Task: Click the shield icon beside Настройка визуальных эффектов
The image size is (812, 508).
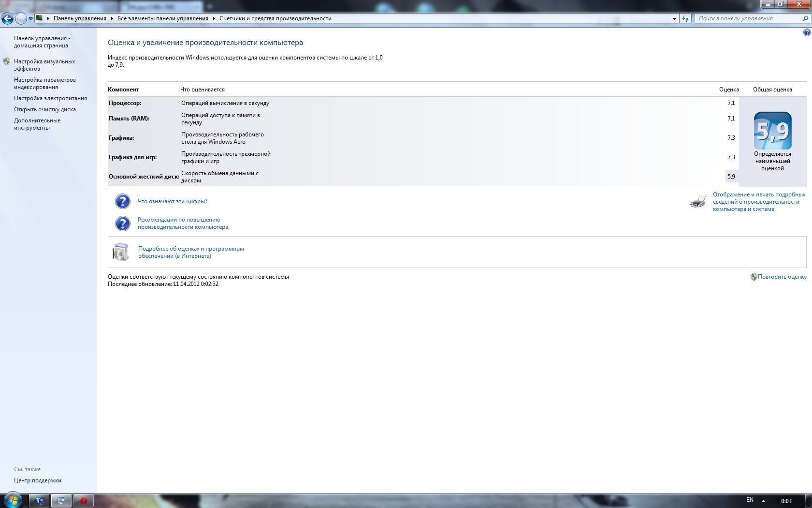Action: tap(7, 61)
